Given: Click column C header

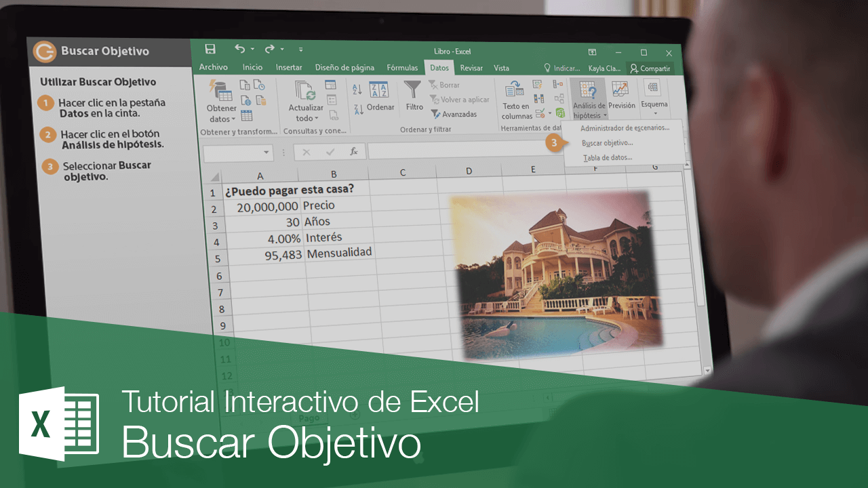Looking at the screenshot, I should 403,172.
